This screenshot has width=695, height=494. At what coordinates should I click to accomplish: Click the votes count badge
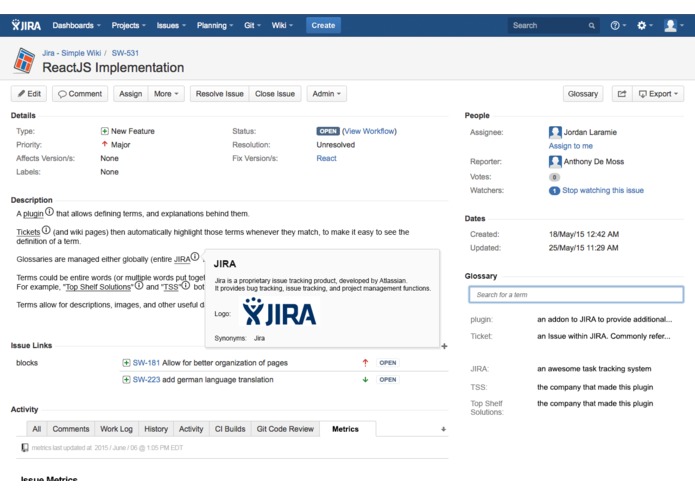(x=554, y=177)
